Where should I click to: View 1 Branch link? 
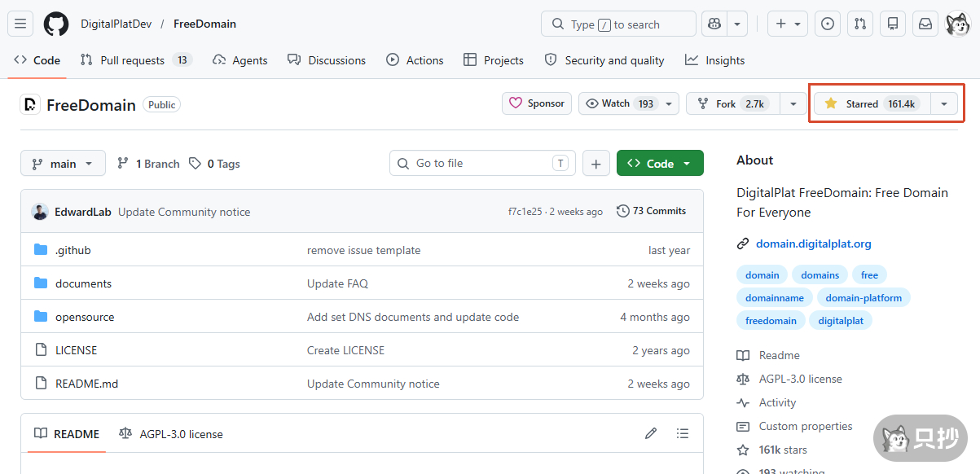pyautogui.click(x=148, y=164)
